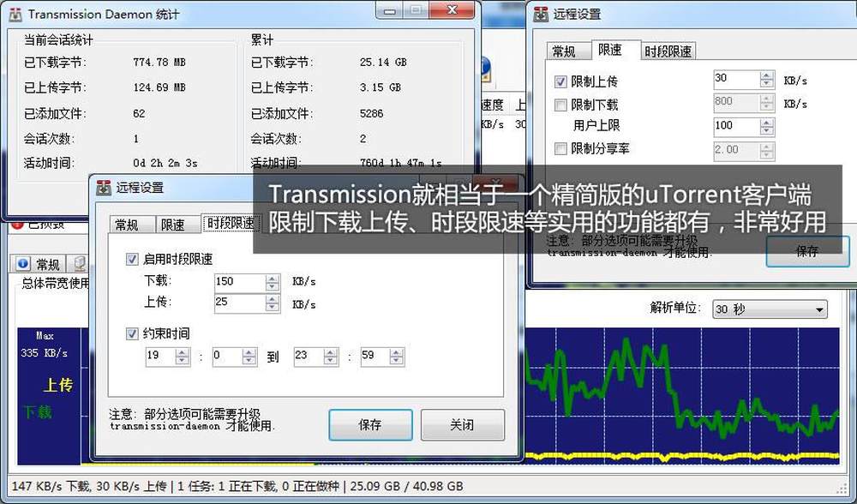Select the red error status icon in main window list
The width and height of the screenshot is (857, 504).
(16, 224)
